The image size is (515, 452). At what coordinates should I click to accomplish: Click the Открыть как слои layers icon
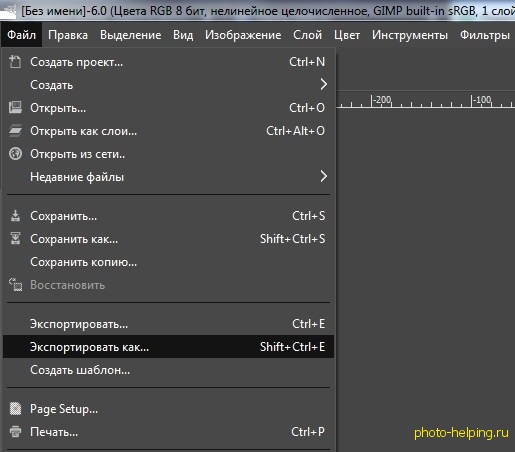point(15,131)
